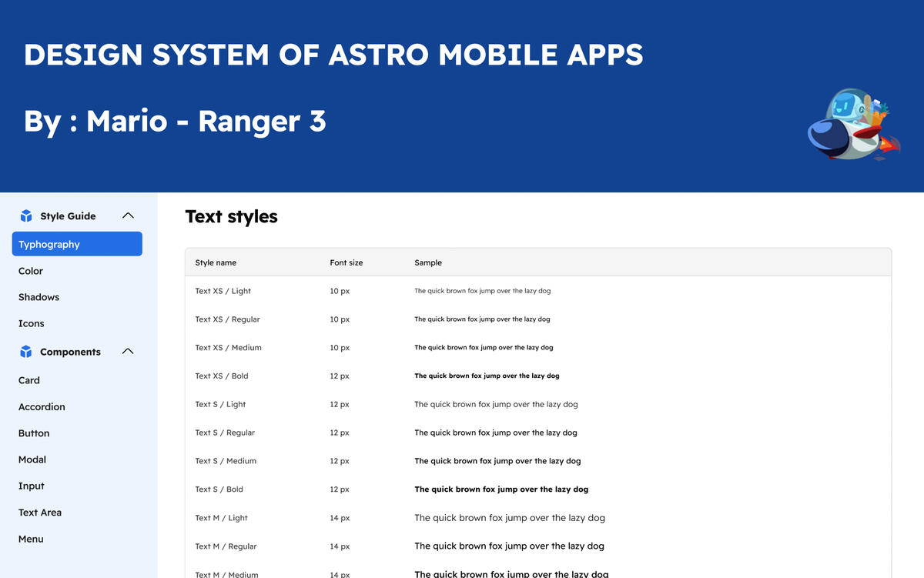Collapse the Style Guide section chevron
The image size is (924, 578).
click(x=129, y=216)
